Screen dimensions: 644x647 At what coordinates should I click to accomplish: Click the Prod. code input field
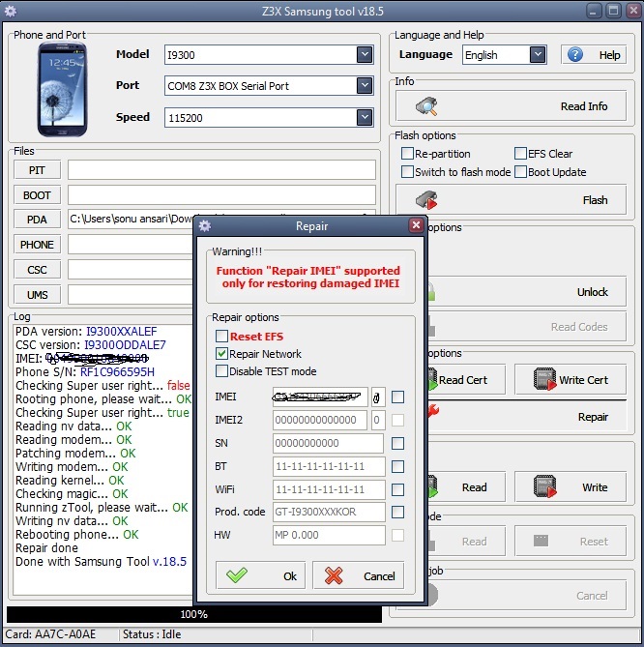[329, 512]
